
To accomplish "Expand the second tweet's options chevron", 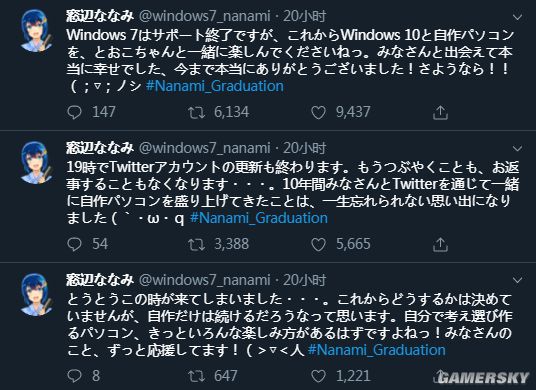I will (518, 148).
